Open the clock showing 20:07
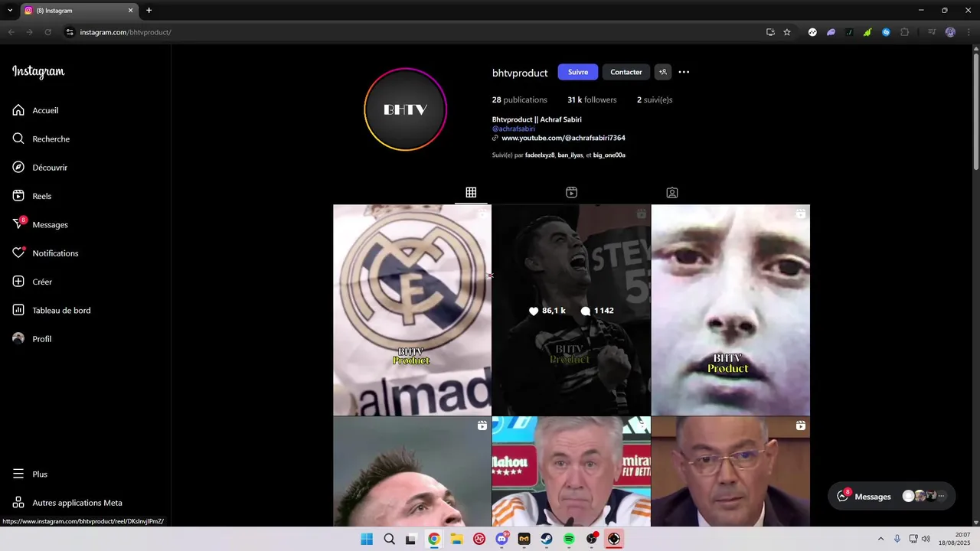980x551 pixels. [956, 539]
